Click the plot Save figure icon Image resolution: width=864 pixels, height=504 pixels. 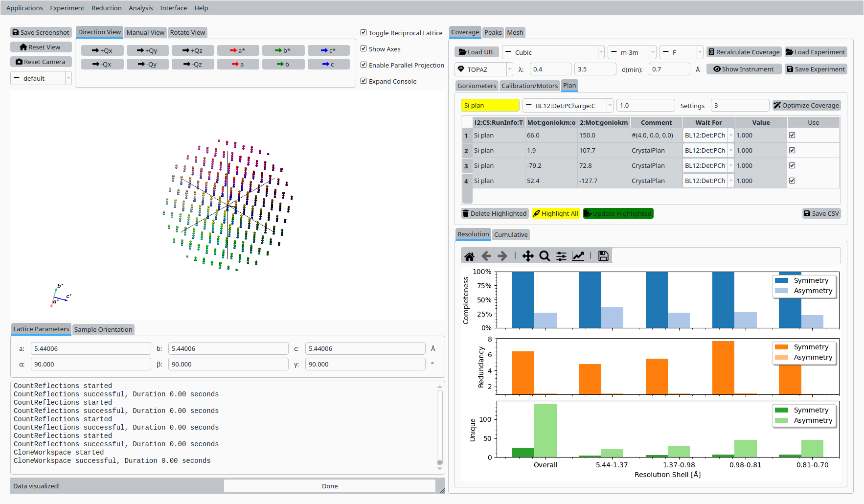point(603,256)
